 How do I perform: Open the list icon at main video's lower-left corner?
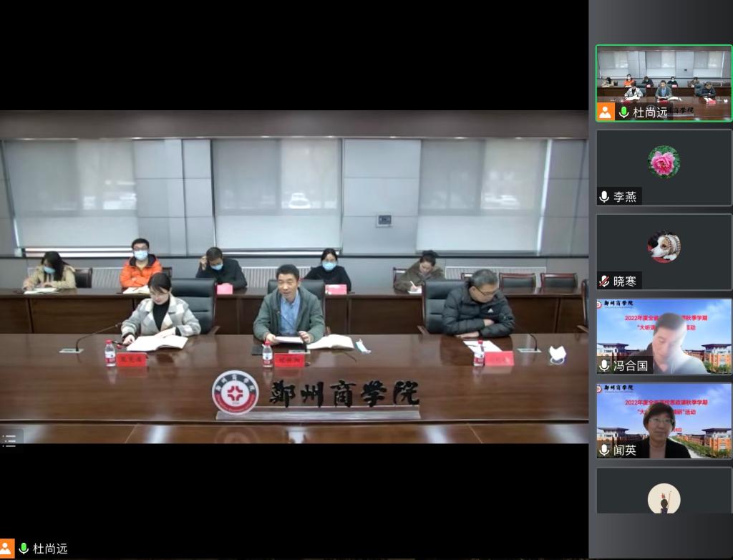9,440
